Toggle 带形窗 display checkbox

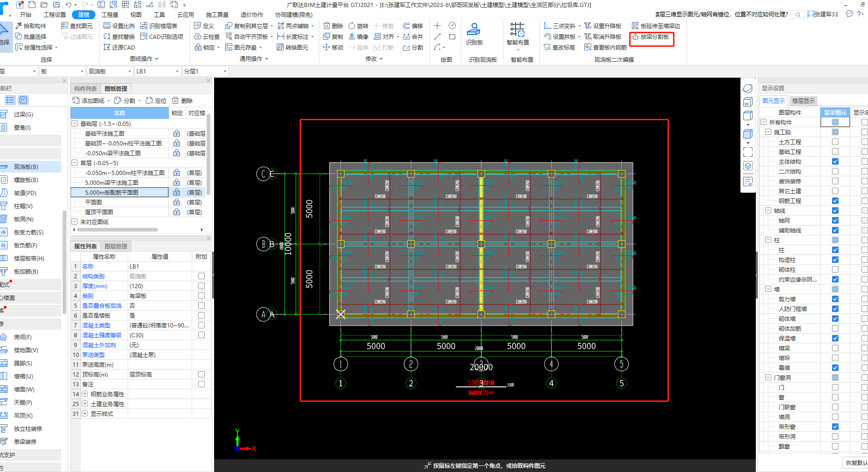[x=835, y=427]
